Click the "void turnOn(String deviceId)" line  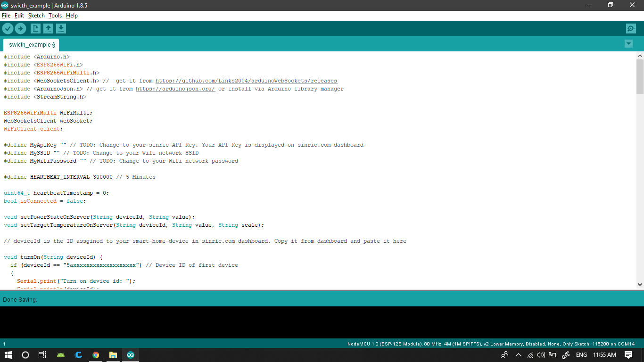(x=53, y=257)
